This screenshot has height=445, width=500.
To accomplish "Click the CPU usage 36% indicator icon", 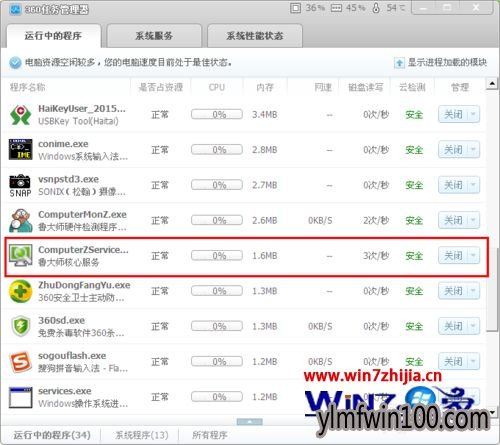I will [x=295, y=8].
